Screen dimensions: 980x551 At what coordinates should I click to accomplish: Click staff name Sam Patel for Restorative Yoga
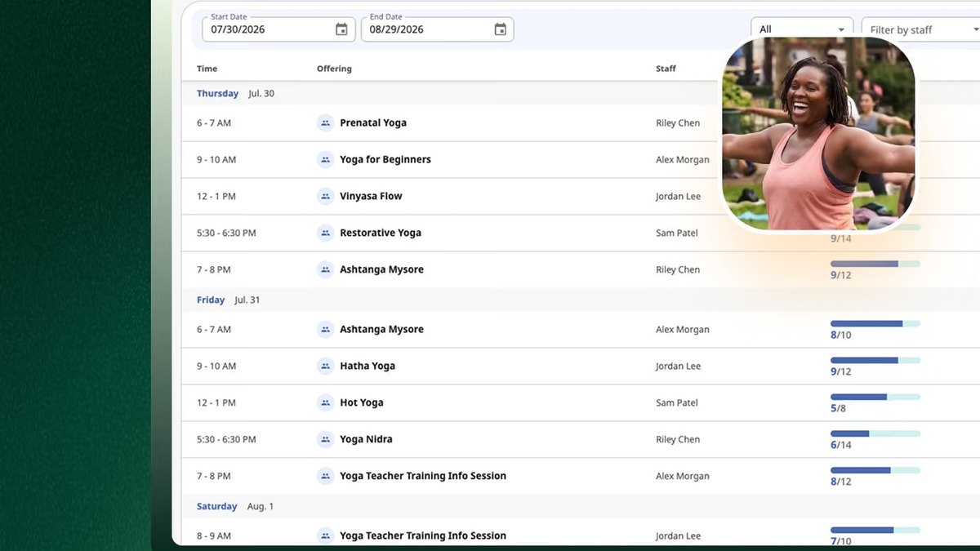[x=677, y=233]
